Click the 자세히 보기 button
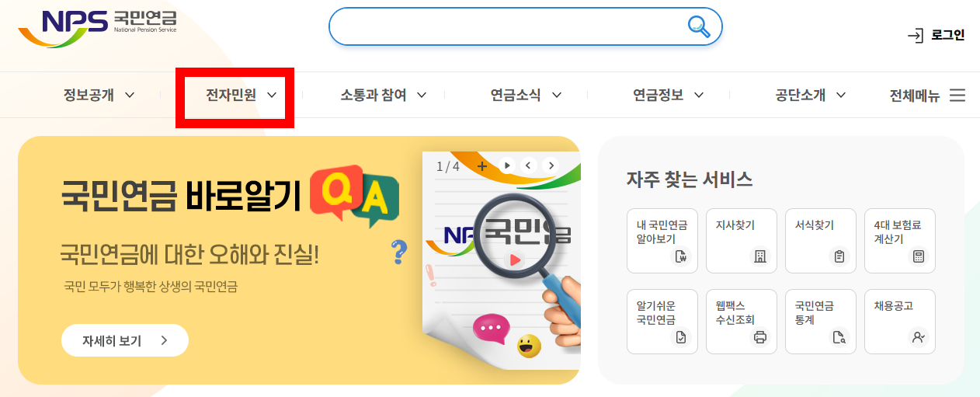This screenshot has height=397, width=980. 125,340
